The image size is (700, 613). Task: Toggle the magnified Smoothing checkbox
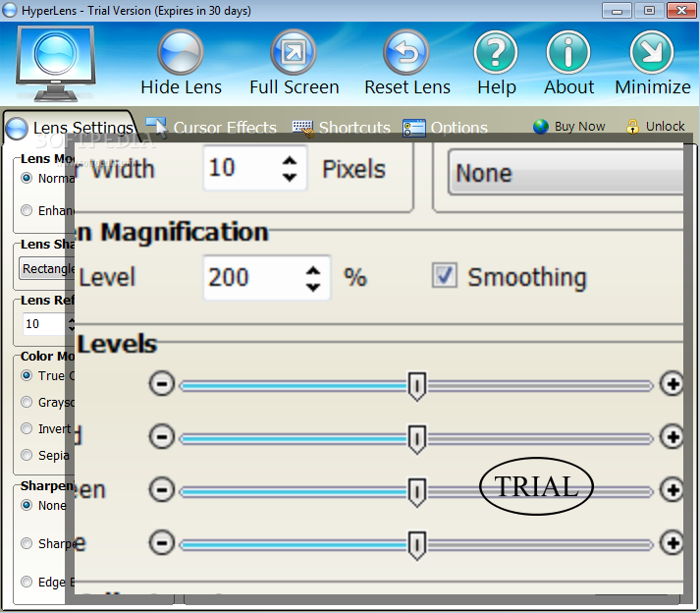(x=444, y=275)
